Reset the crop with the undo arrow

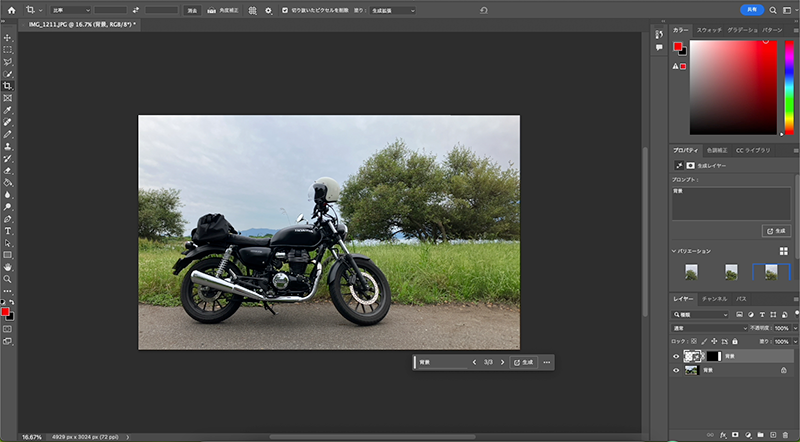[x=484, y=10]
